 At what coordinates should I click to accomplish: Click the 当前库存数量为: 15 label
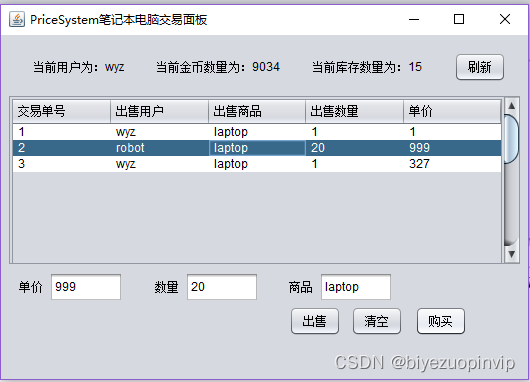pyautogui.click(x=367, y=67)
